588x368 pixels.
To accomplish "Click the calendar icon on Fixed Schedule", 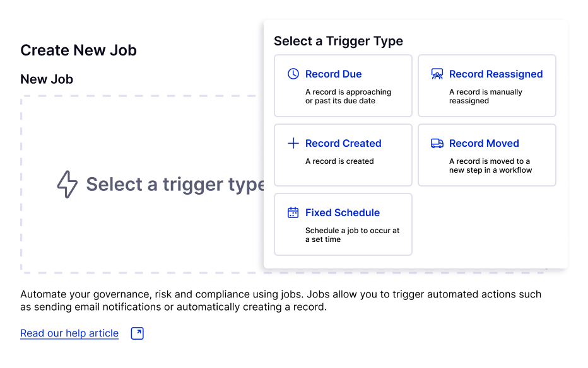I will click(x=293, y=212).
